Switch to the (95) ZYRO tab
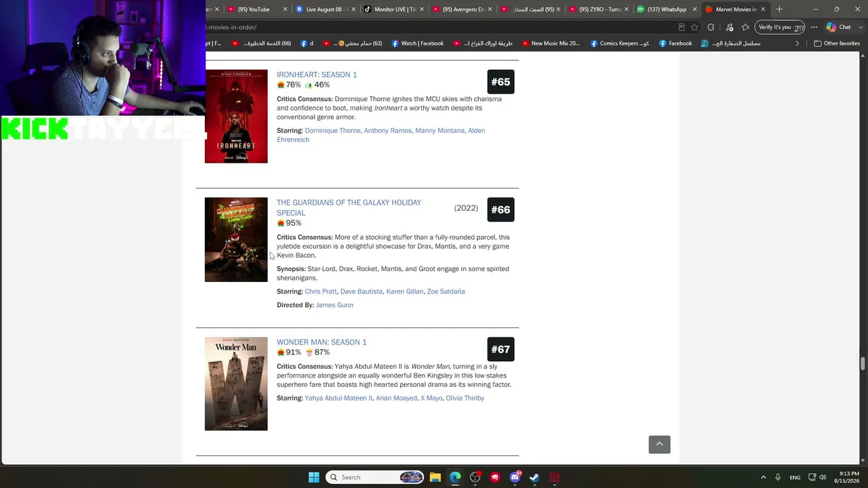 pos(599,9)
